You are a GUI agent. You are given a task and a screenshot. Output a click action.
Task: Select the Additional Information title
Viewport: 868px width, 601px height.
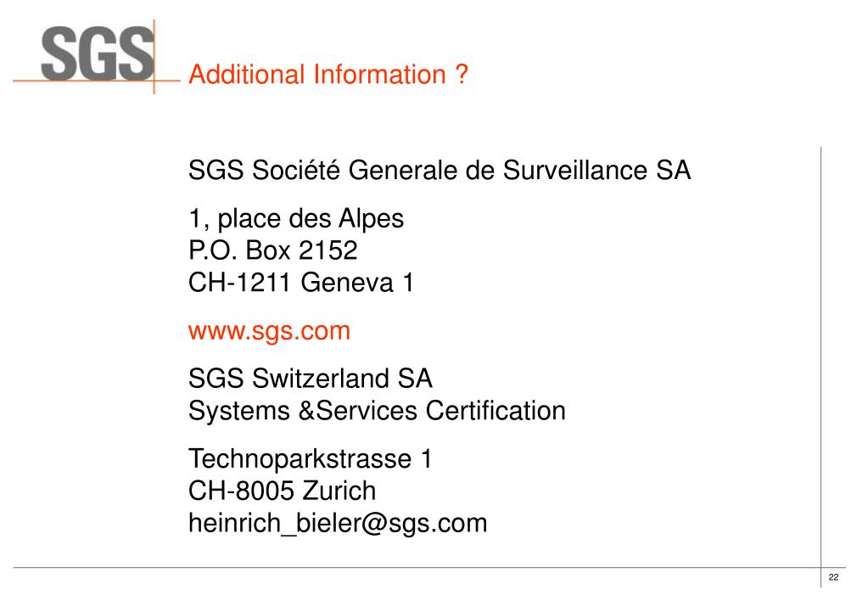pyautogui.click(x=328, y=74)
